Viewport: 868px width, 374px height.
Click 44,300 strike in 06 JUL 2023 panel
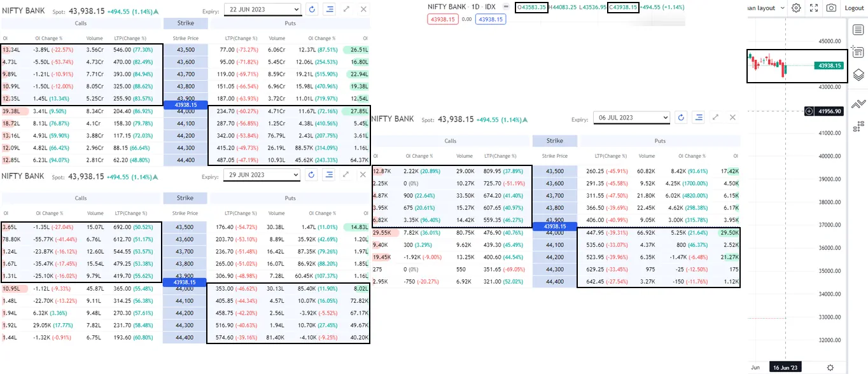click(x=554, y=270)
